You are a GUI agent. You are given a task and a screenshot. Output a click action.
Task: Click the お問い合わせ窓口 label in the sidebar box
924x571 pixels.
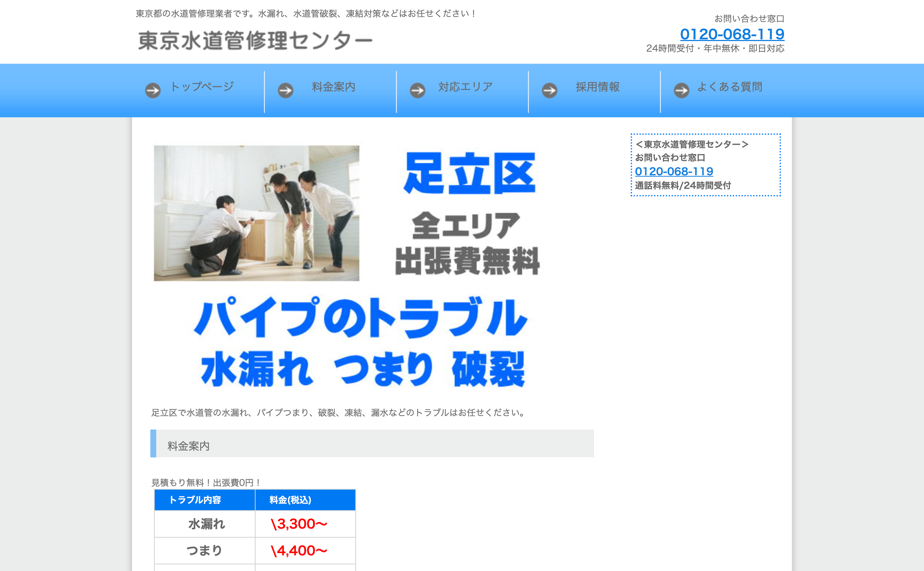coord(670,158)
